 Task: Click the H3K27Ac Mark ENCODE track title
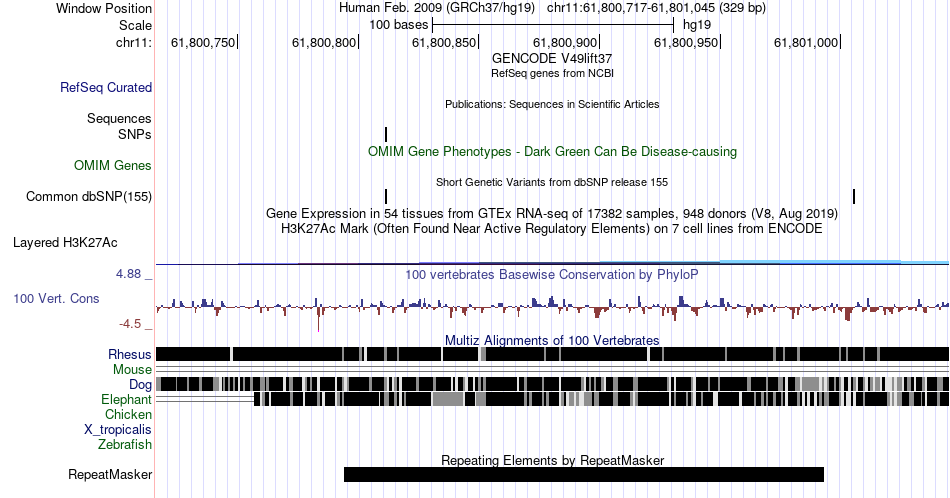552,228
